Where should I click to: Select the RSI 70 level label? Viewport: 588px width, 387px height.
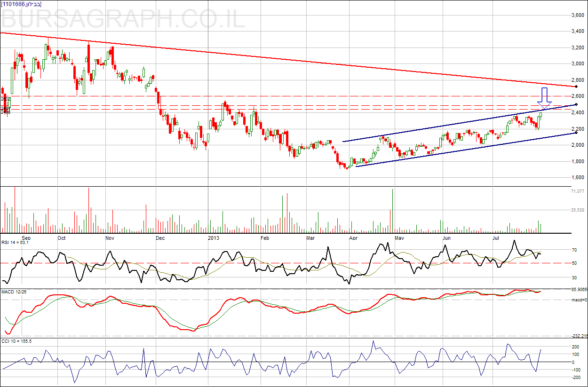click(x=574, y=250)
